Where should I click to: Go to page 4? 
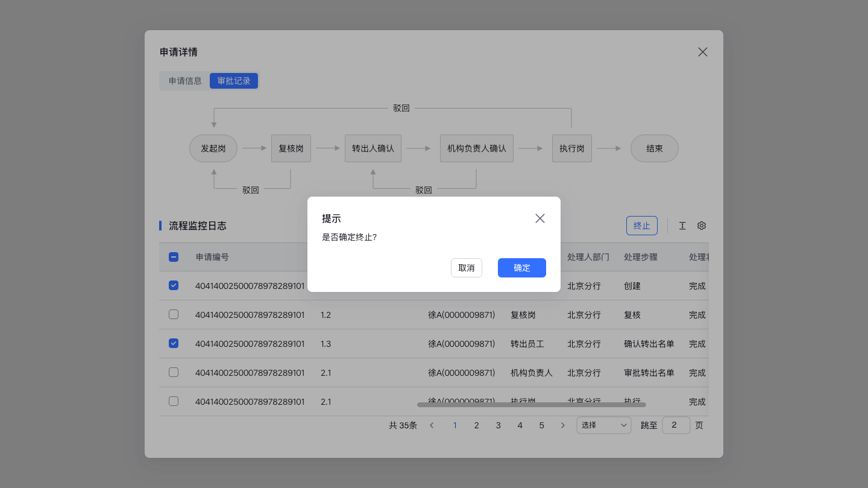tap(520, 425)
